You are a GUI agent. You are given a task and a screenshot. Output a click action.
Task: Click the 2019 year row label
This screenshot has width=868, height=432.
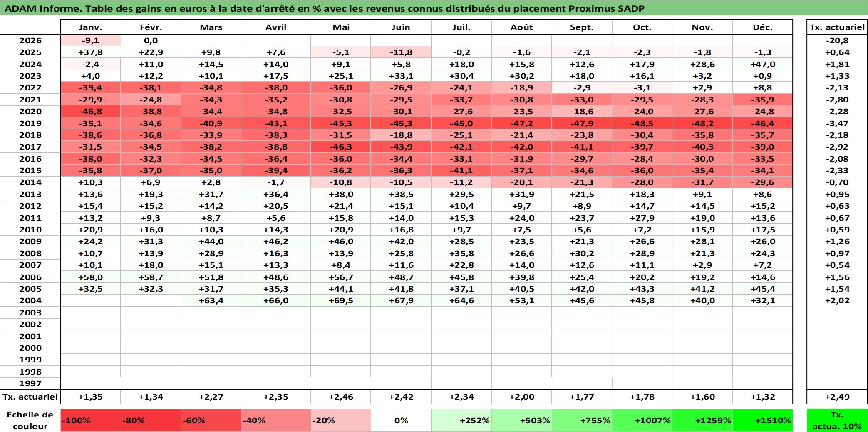30,123
